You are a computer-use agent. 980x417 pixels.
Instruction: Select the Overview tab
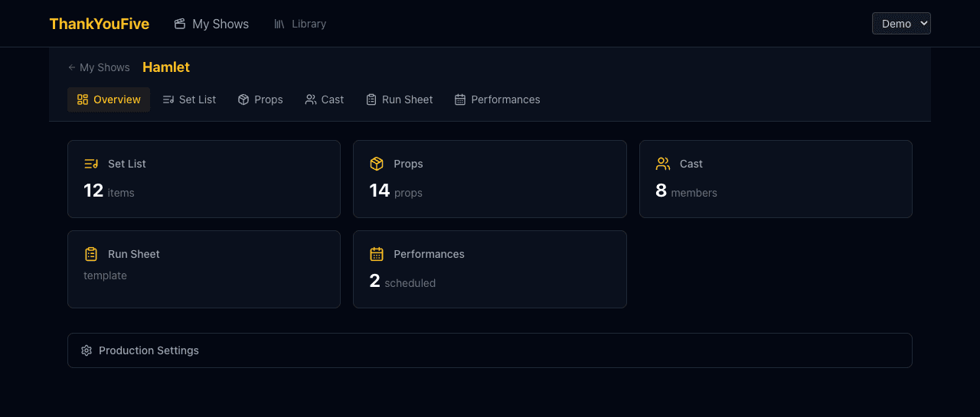pos(109,99)
